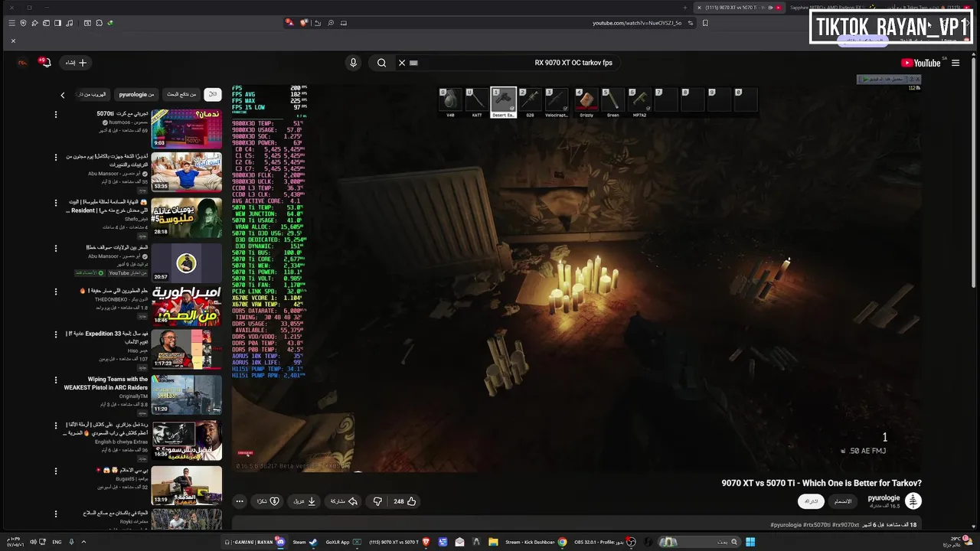Select the 'من نتائج البحث' filter chip
The width and height of the screenshot is (980, 551).
182,95
